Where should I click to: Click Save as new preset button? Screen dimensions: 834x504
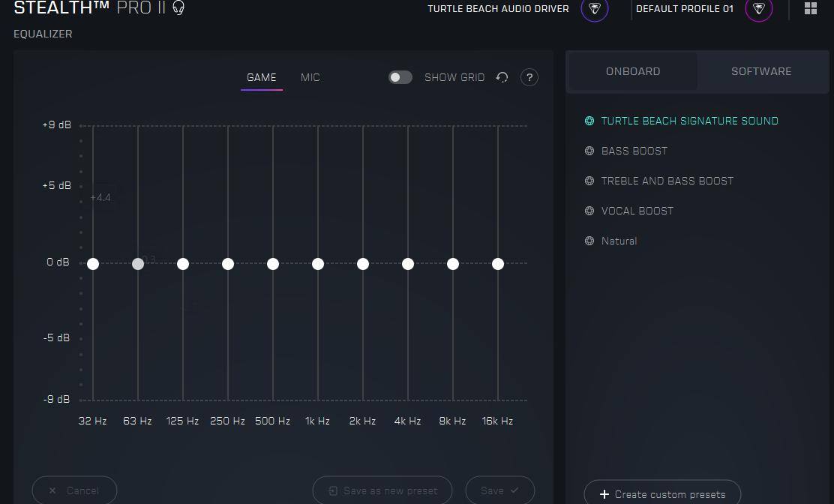click(382, 490)
